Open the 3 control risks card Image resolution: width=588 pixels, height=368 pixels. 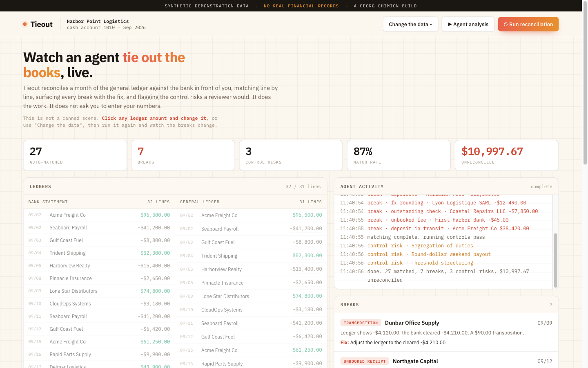[x=291, y=155]
